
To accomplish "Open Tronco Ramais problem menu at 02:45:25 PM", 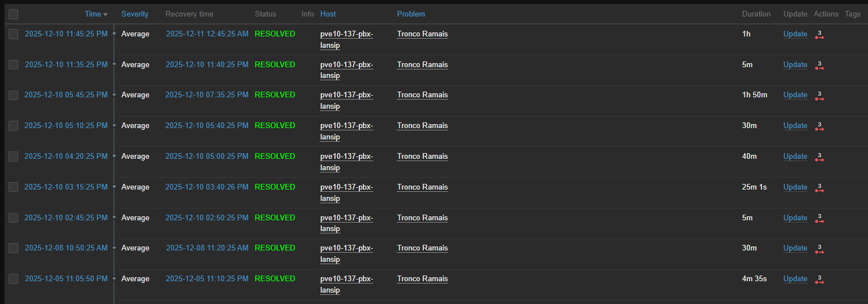I will pos(422,218).
